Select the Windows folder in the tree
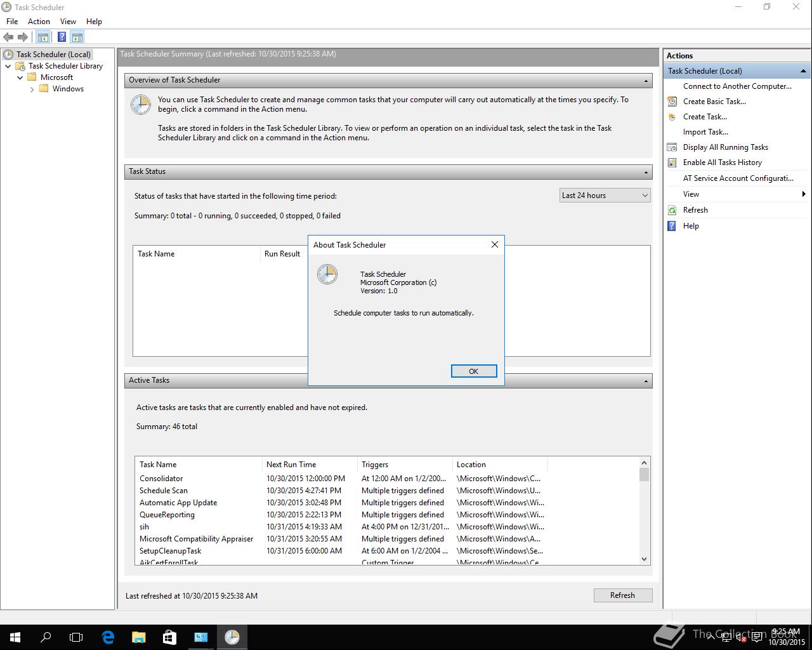 [68, 89]
